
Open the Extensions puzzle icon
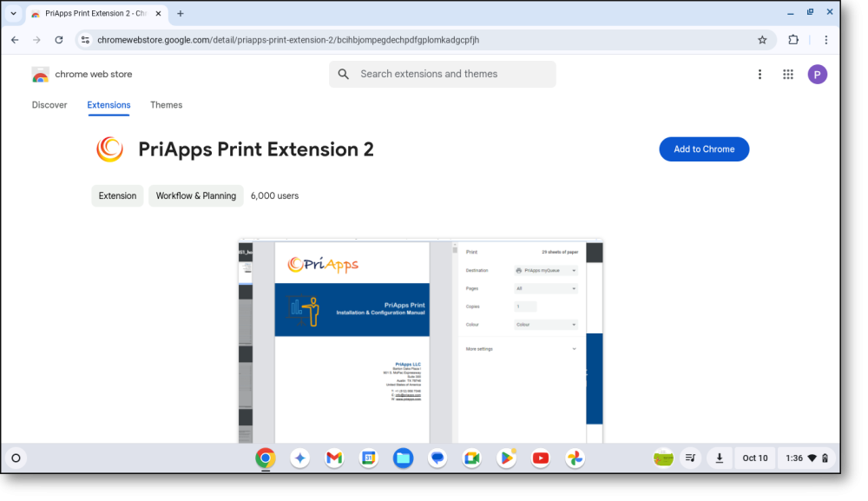pyautogui.click(x=793, y=40)
